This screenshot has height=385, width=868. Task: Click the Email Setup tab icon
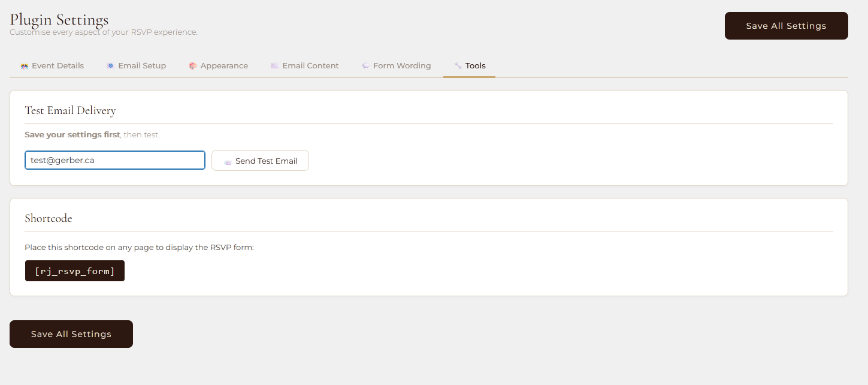point(110,66)
